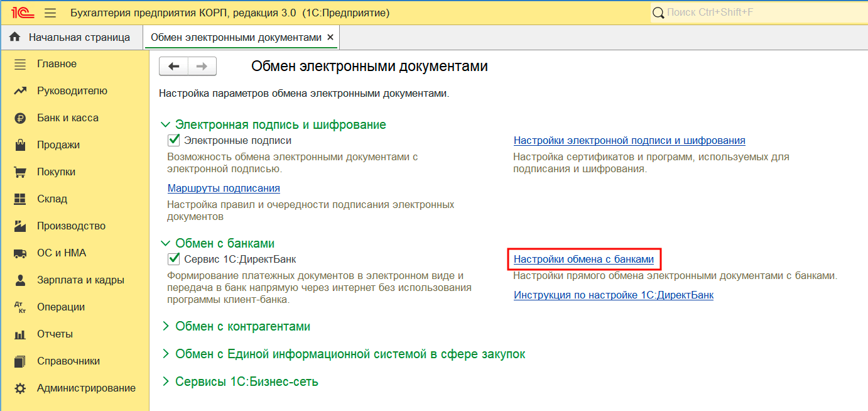Click the back arrow navigation button
This screenshot has width=868, height=411.
pyautogui.click(x=174, y=66)
